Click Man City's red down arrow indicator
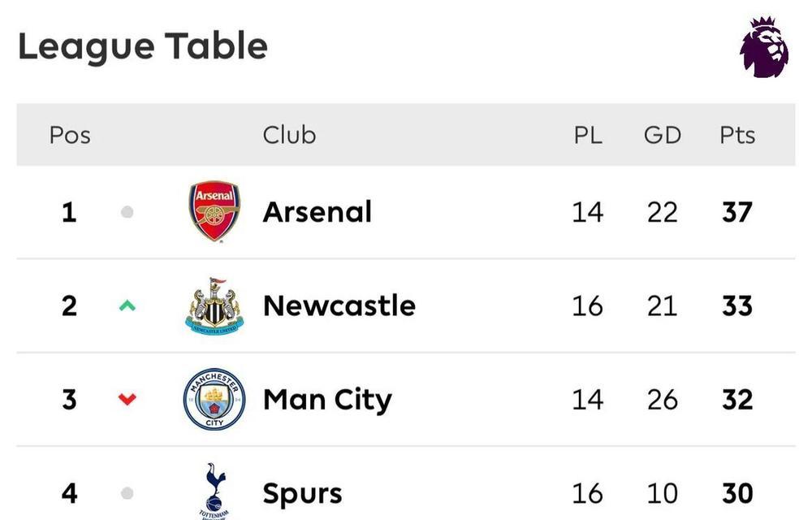 [127, 399]
